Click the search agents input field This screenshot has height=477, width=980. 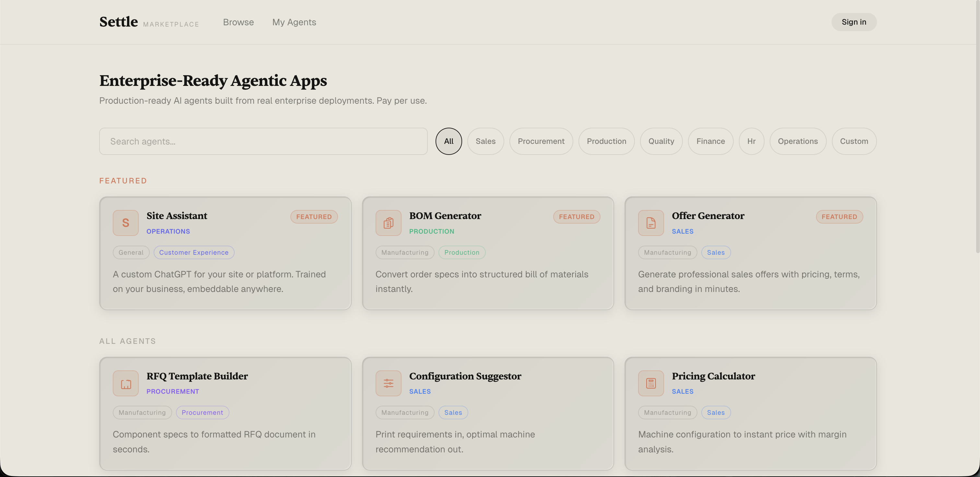(263, 141)
